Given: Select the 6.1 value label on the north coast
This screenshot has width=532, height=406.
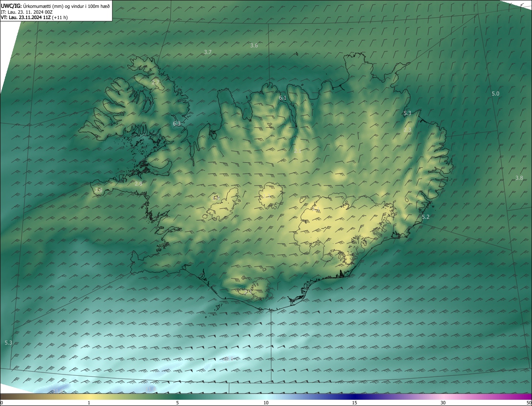Looking at the screenshot, I should (283, 98).
